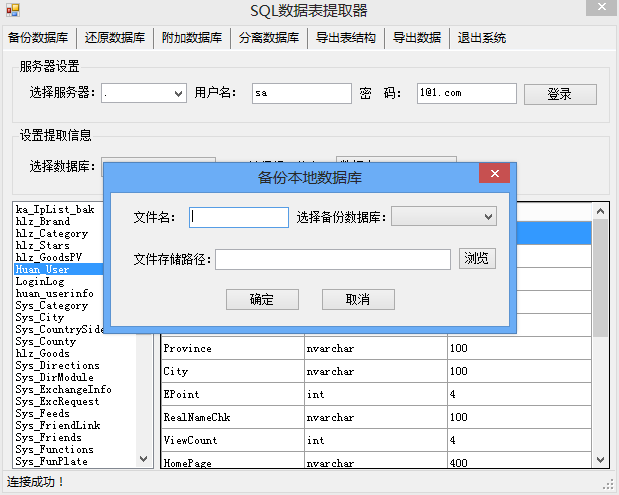This screenshot has width=619, height=495.
Task: Select huan_userinfo table
Action: coord(55,293)
